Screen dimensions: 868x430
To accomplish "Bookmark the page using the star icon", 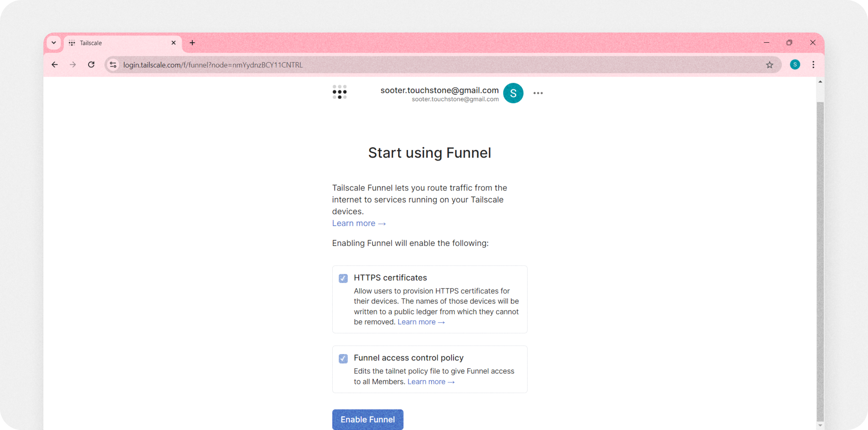I will 770,65.
